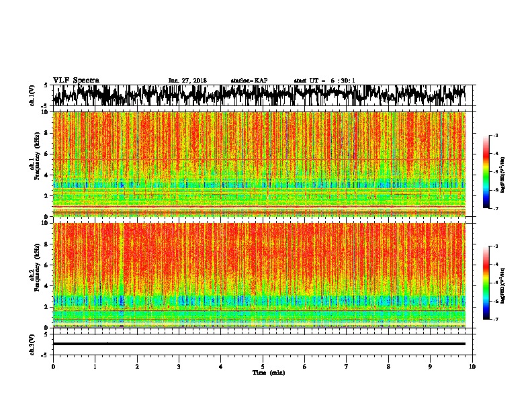
Task: Click the "-3" label on ch.1 colorbar
Action: coord(495,135)
